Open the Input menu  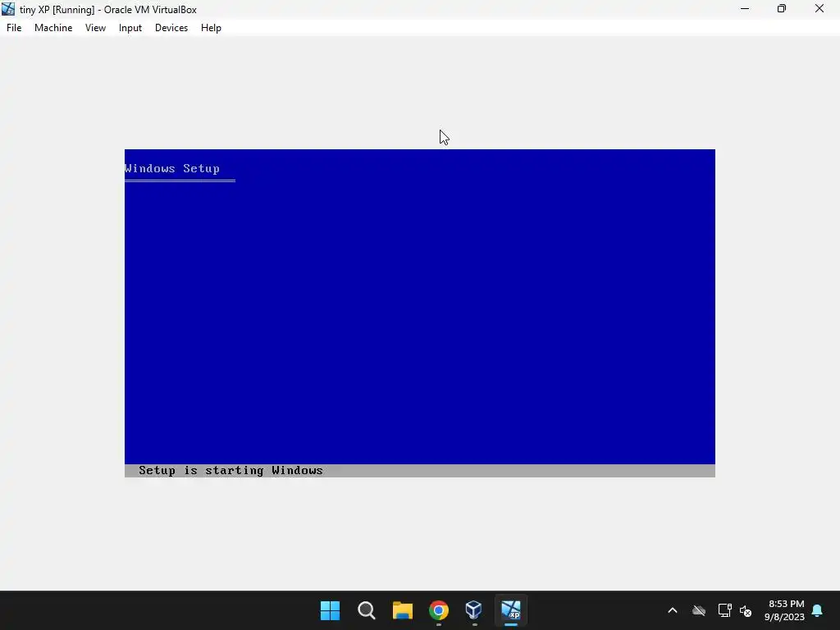pos(130,28)
